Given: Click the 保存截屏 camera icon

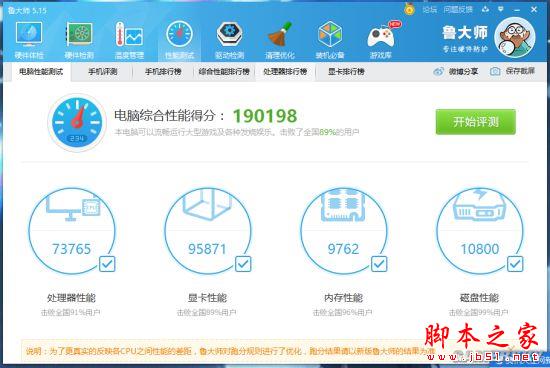Looking at the screenshot, I should point(495,72).
